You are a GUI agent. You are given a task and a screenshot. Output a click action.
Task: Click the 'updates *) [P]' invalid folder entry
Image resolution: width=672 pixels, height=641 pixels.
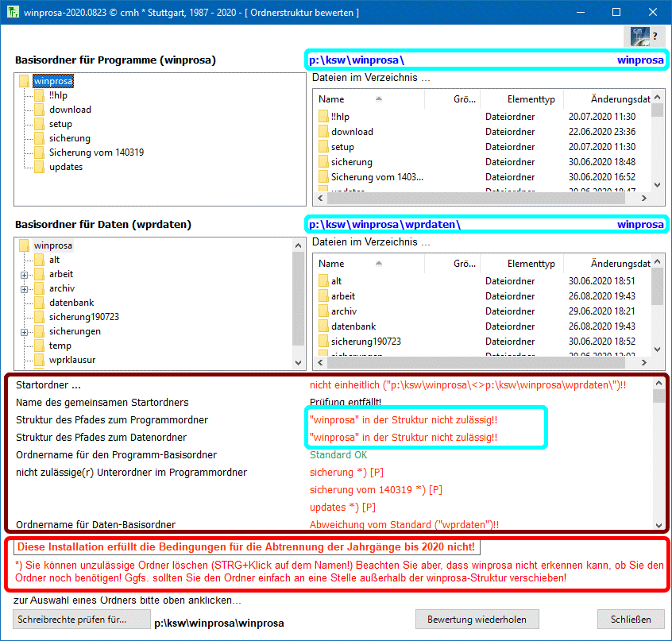point(342,508)
